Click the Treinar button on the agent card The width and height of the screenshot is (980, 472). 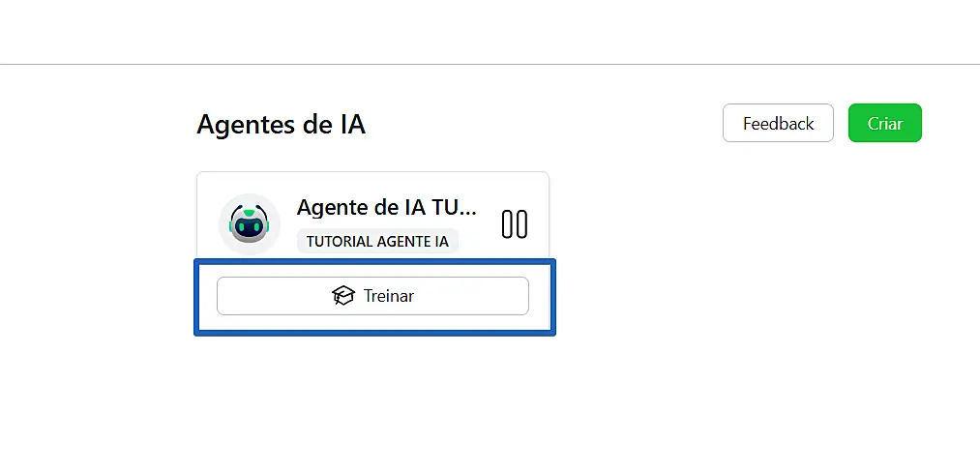372,296
